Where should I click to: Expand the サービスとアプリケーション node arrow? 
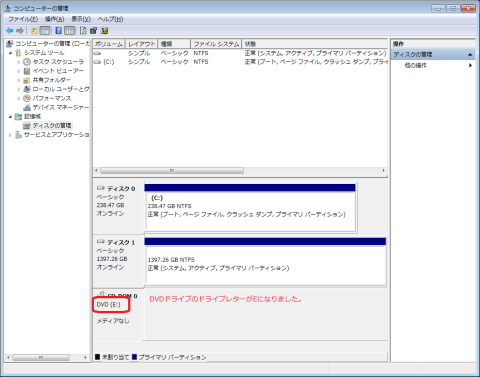(x=10, y=135)
